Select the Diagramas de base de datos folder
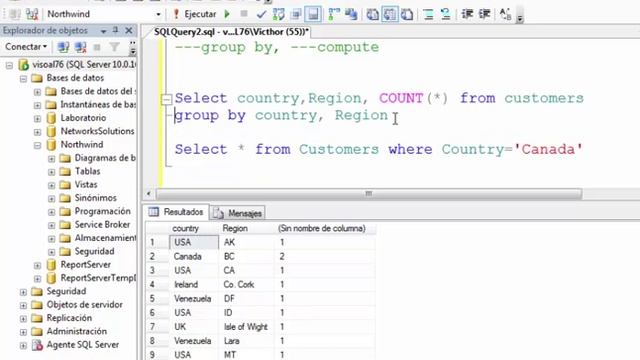The width and height of the screenshot is (640, 360). click(x=105, y=158)
